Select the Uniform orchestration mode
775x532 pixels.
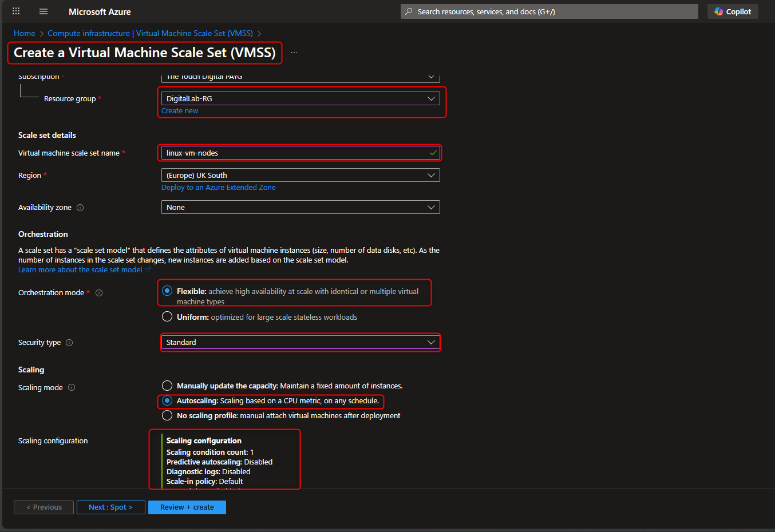click(167, 316)
